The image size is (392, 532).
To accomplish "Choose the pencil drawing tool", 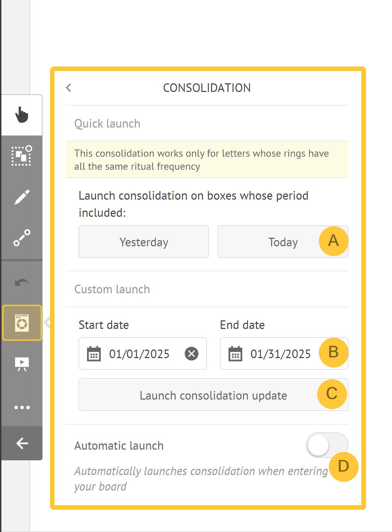I will (22, 197).
